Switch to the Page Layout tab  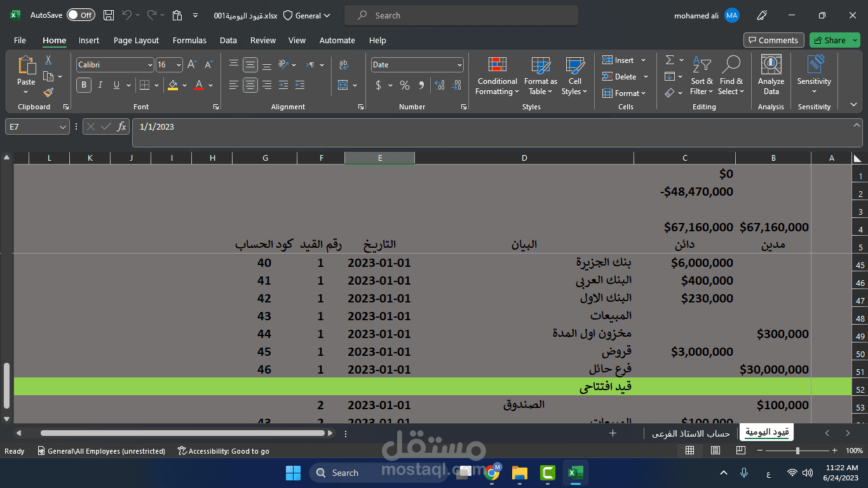pos(136,40)
